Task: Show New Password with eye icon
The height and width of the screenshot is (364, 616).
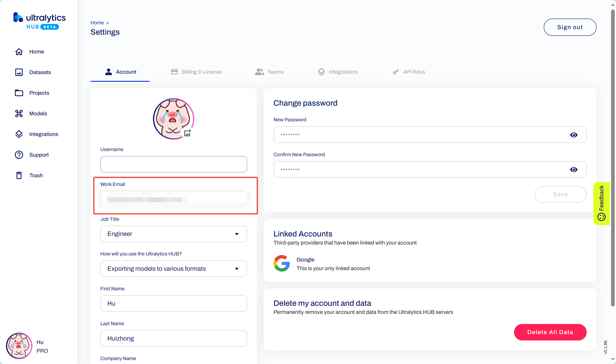Action: pyautogui.click(x=573, y=135)
